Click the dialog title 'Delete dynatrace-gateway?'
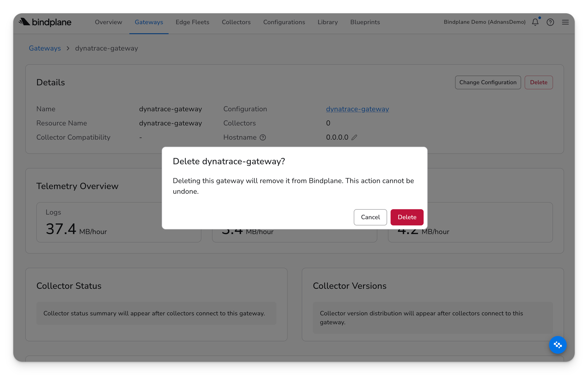 coord(229,161)
